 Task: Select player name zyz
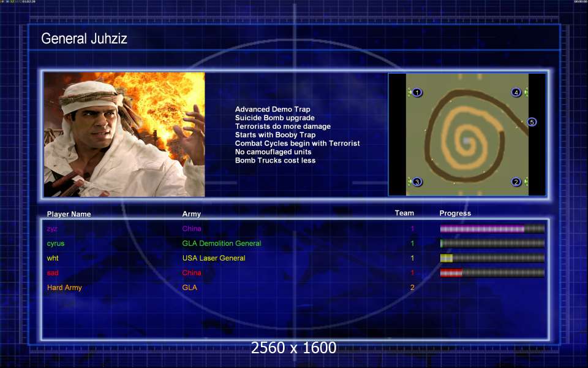(51, 229)
